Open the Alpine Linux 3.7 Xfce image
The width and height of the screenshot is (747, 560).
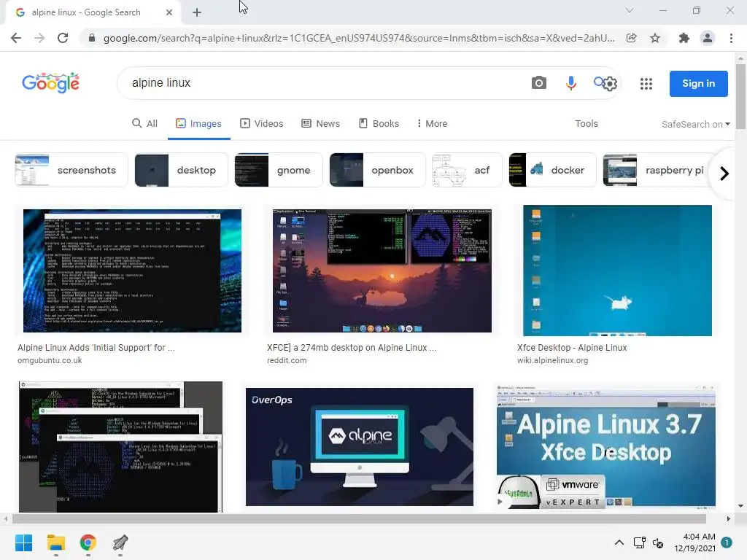(x=606, y=447)
